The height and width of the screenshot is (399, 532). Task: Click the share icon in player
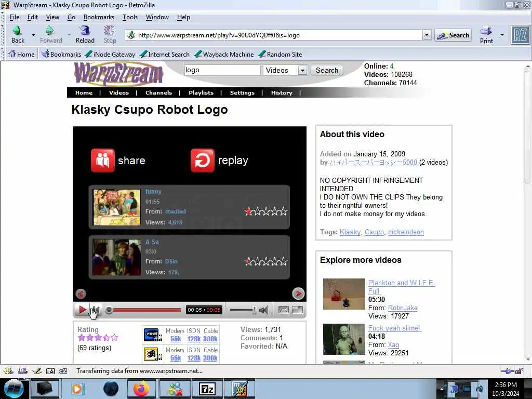102,160
